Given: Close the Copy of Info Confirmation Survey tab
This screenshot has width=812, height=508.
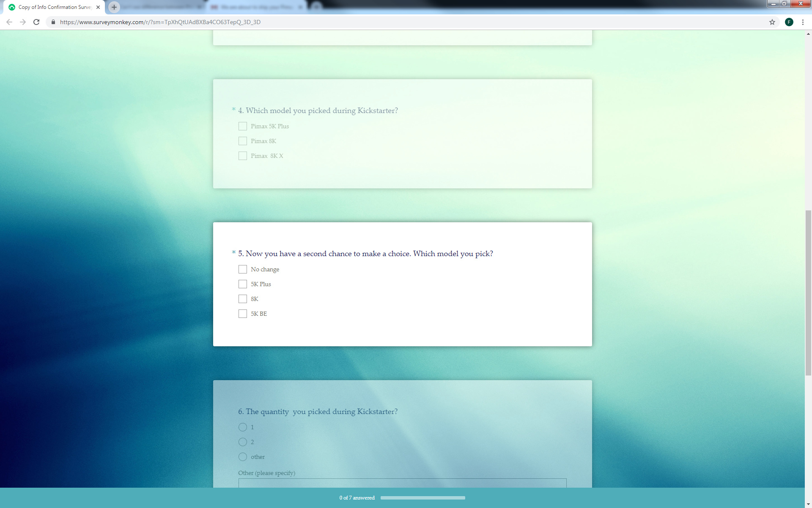Looking at the screenshot, I should (x=98, y=7).
